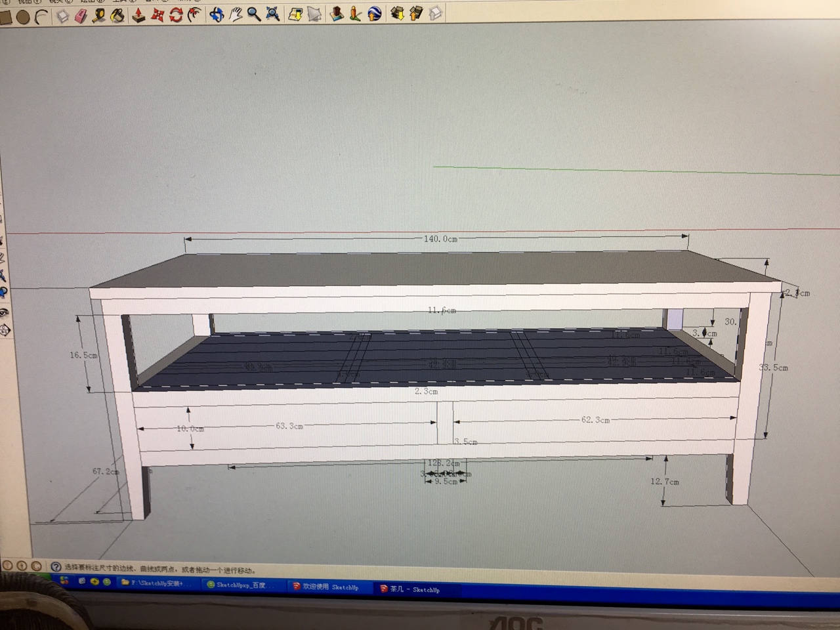Image resolution: width=840 pixels, height=630 pixels.
Task: Select the 3.5cm drawer divider dimension
Action: 466,442
